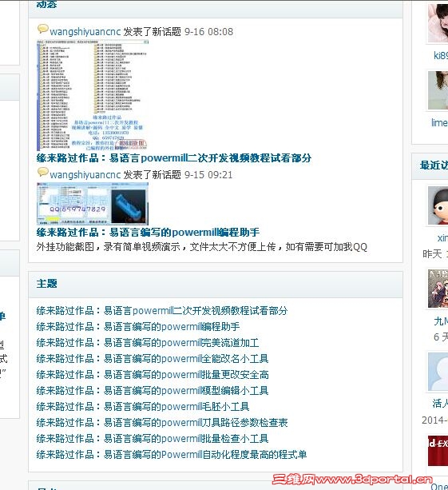Open topic Powermill自动化程度最高的程式单

(172, 455)
